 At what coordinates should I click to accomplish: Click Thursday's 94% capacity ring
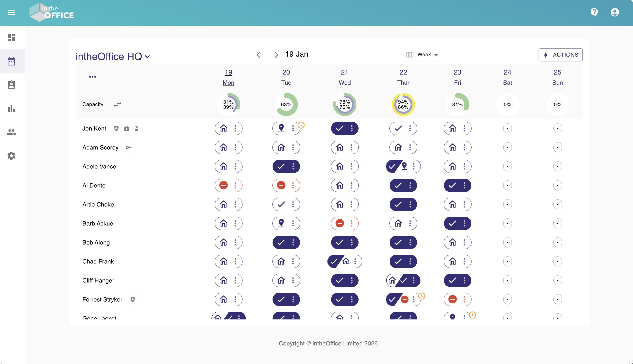click(x=403, y=105)
